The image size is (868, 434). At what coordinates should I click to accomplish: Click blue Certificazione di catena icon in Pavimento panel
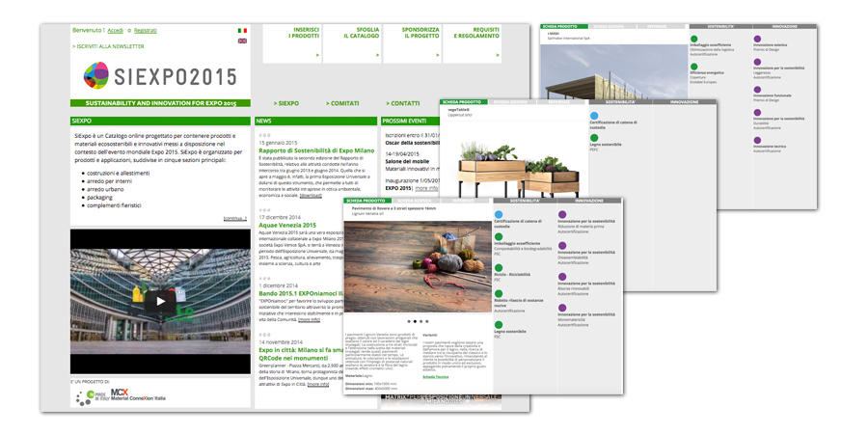pos(499,214)
